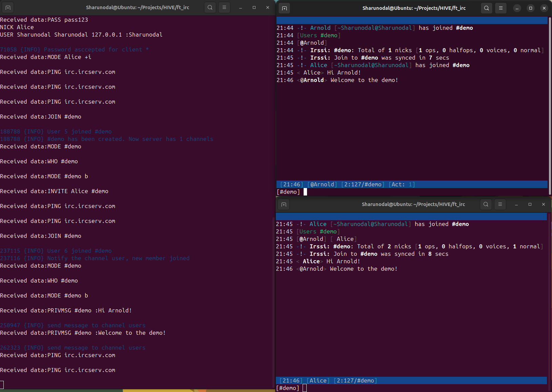The height and width of the screenshot is (392, 552).
Task: Click 'USER Sharunodal Sharunodal 127.0.0.1' line
Action: (x=81, y=35)
